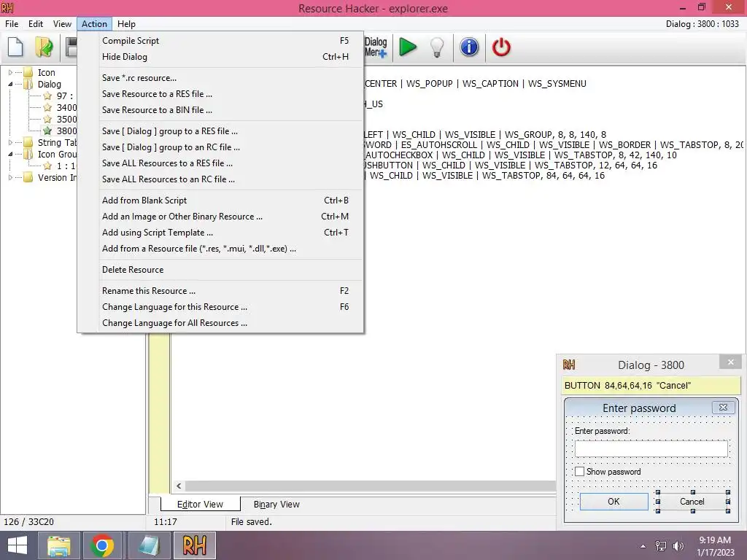Collapse the Dialog tree node

pos(10,85)
